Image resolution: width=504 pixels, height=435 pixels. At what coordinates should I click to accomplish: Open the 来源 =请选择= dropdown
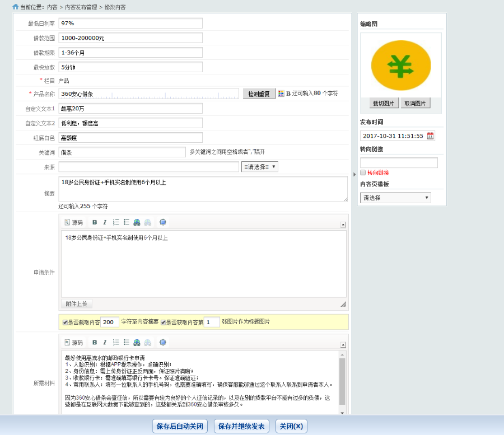coord(260,167)
